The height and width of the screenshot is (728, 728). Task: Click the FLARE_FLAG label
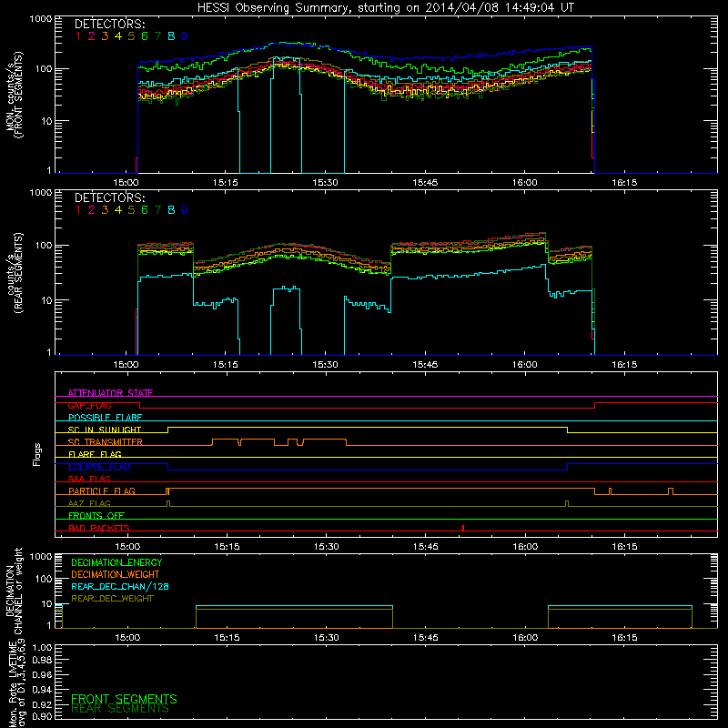[x=95, y=454]
